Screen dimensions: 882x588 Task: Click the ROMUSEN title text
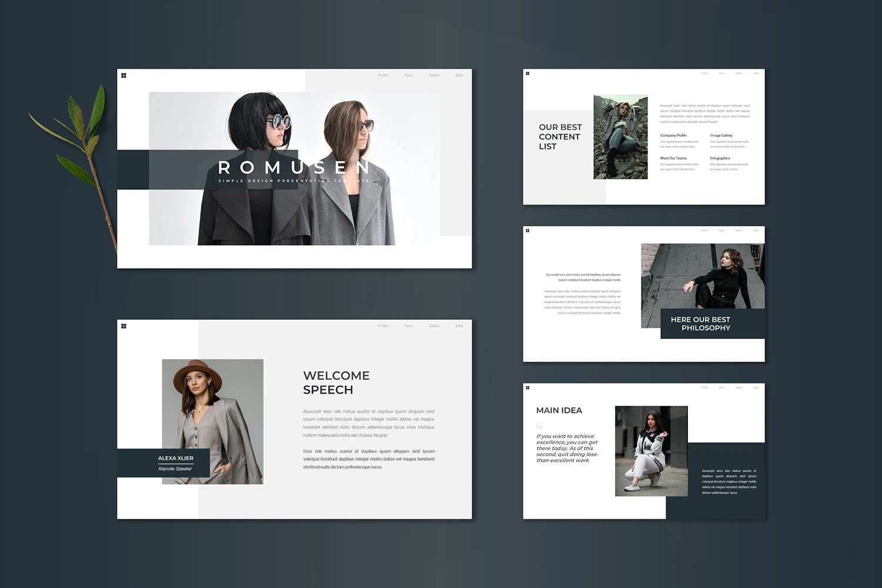pos(293,168)
